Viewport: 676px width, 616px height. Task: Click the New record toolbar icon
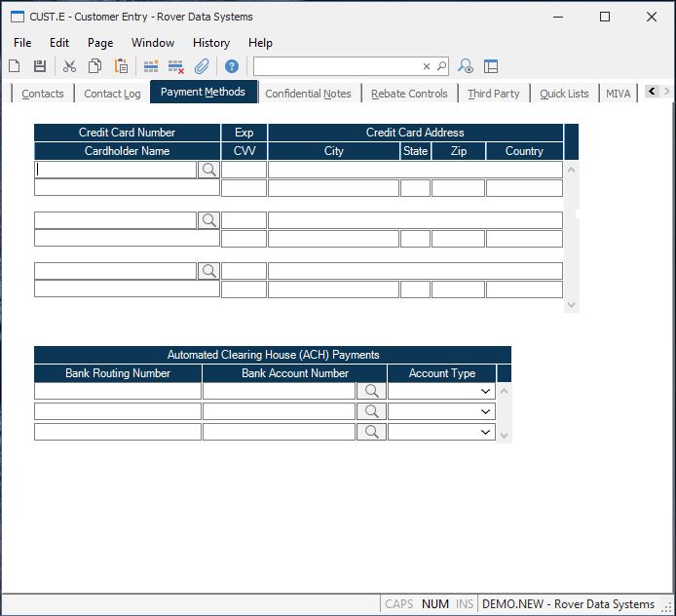[x=15, y=66]
